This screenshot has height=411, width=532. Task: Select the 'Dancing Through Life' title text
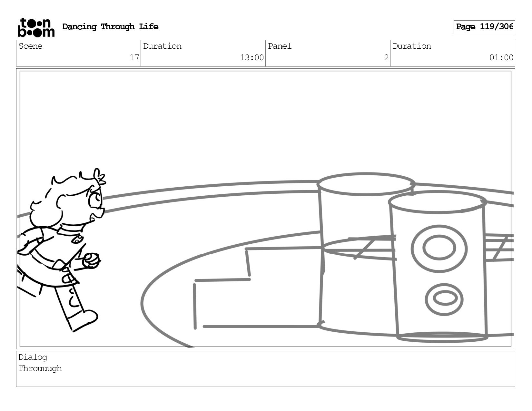(x=110, y=27)
